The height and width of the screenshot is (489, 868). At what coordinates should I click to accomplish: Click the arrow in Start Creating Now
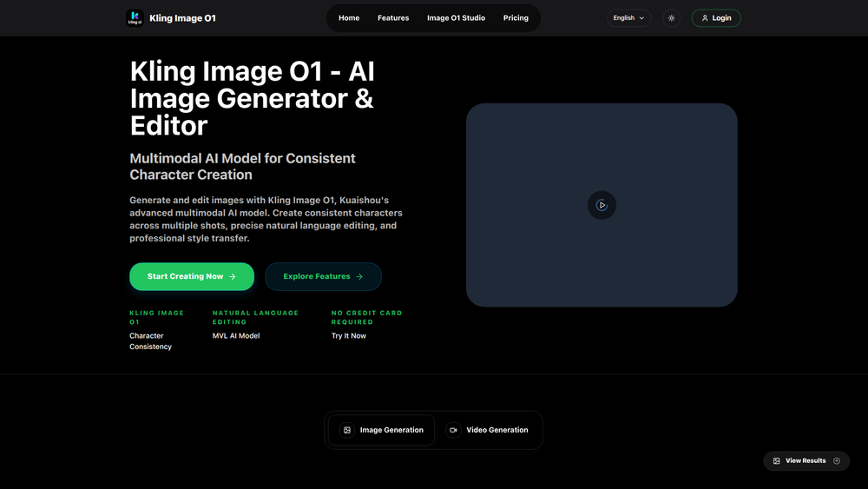pyautogui.click(x=233, y=276)
